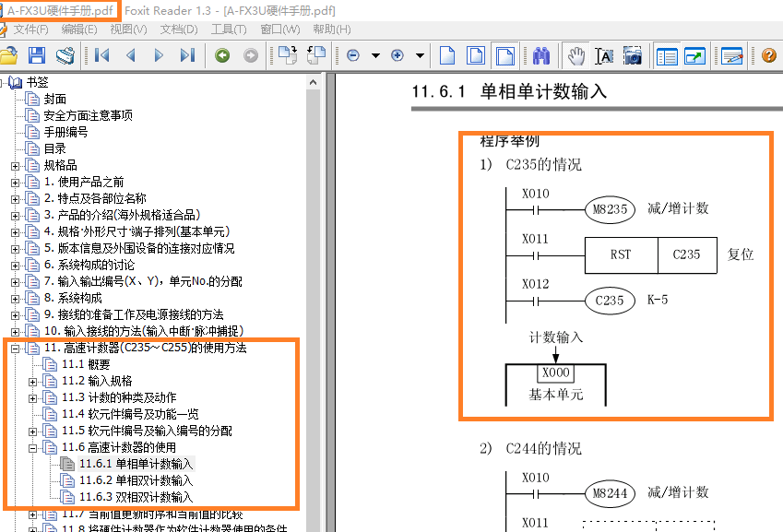Click the Print icon in toolbar

(x=65, y=55)
